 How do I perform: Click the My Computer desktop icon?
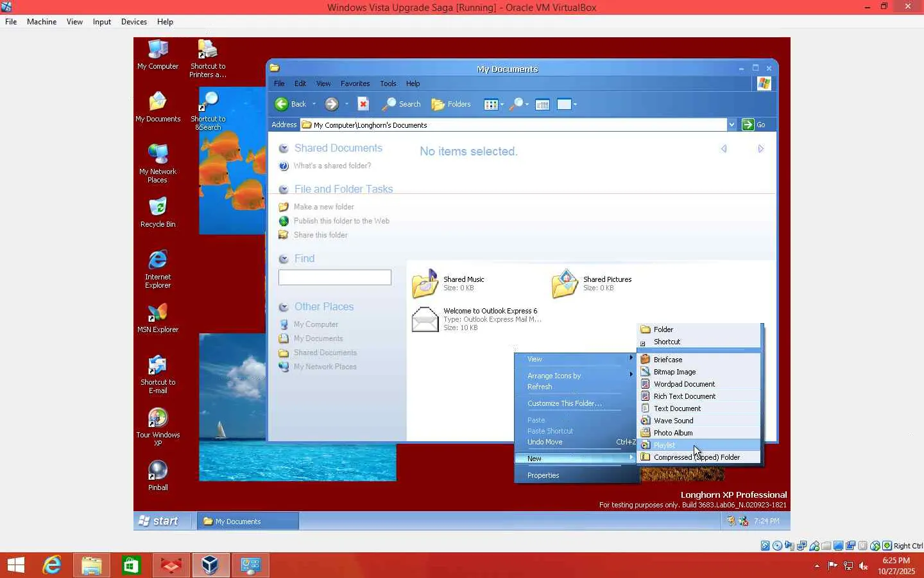coord(158,55)
